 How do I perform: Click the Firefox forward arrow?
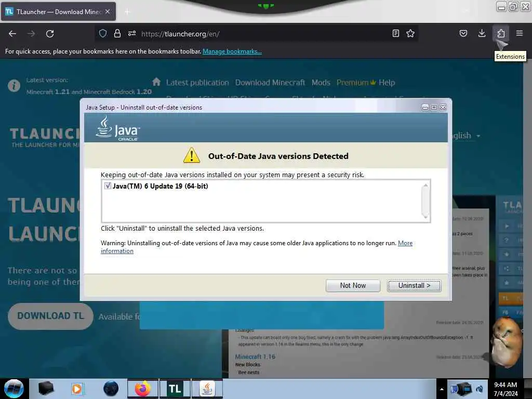point(31,34)
